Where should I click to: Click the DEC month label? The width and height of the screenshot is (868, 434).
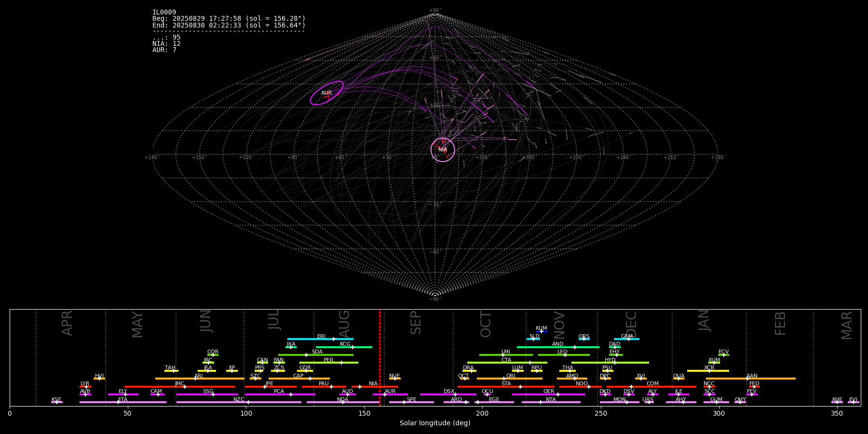[x=631, y=324]
